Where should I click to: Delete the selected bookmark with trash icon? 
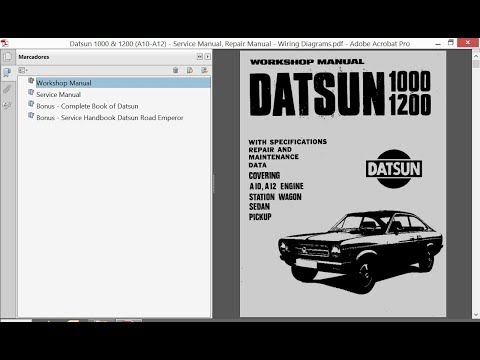pos(176,70)
